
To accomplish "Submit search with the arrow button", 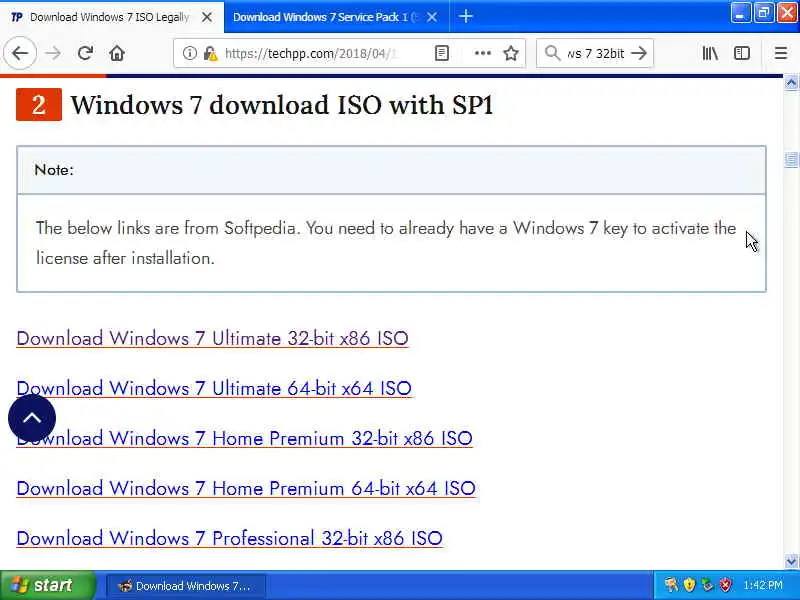I will pos(639,53).
